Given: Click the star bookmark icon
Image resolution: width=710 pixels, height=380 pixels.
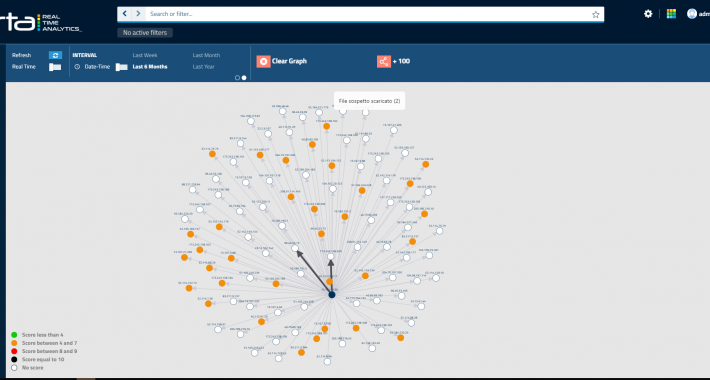Looking at the screenshot, I should tap(595, 14).
